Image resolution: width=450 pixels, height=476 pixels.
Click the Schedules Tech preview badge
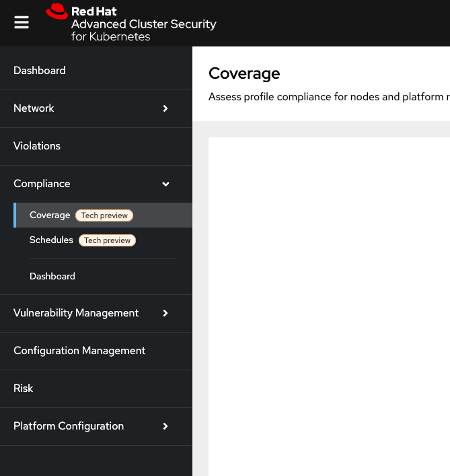pyautogui.click(x=107, y=240)
